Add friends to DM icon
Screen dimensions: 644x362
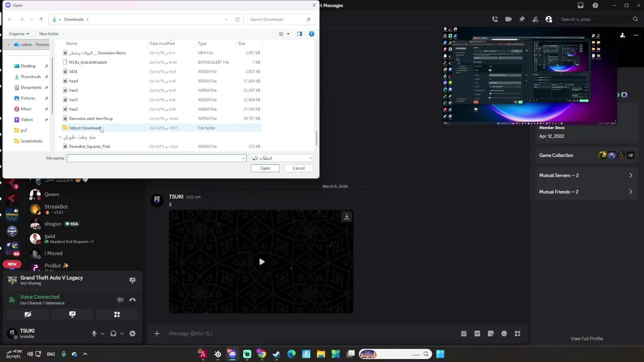pos(535,19)
